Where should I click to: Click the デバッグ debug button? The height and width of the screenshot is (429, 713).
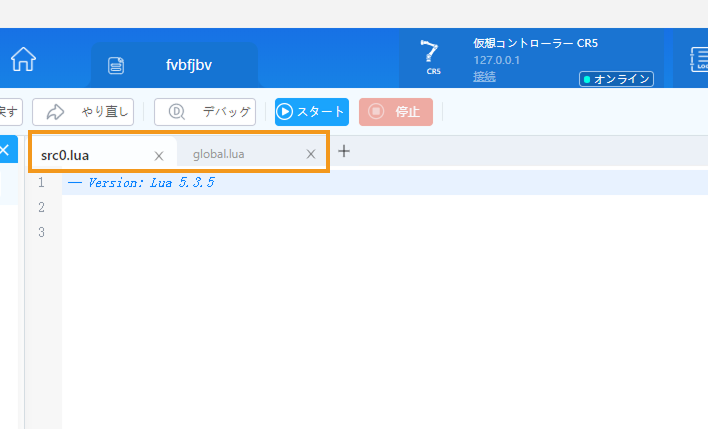(205, 112)
